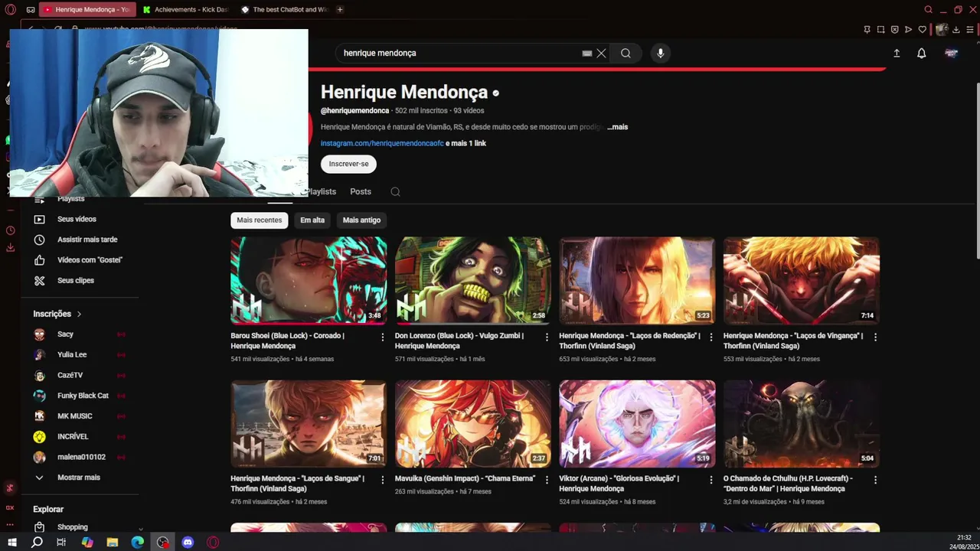Select the Mais recentes filter chip

(x=259, y=220)
